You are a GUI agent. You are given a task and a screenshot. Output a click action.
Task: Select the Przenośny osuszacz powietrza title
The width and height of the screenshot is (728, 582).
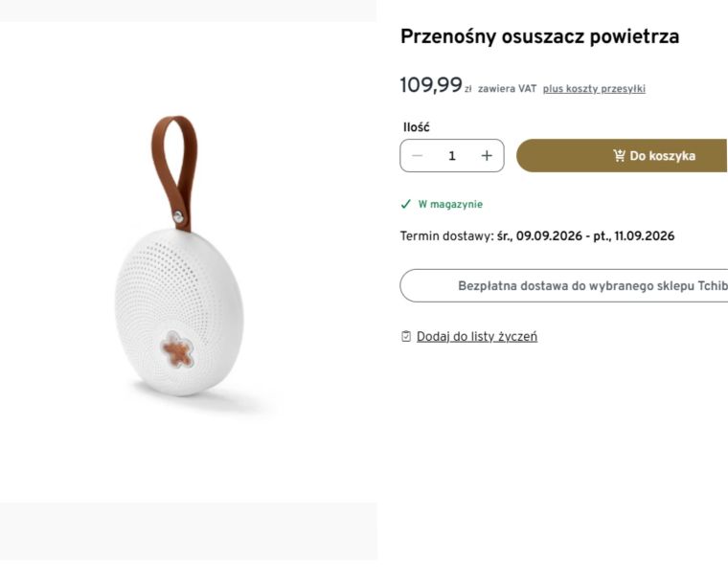pos(539,36)
